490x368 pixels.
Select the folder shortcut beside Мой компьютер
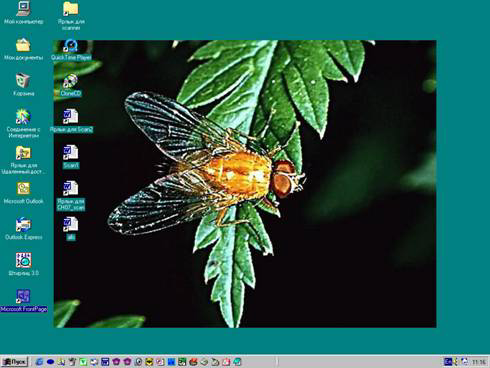click(71, 9)
